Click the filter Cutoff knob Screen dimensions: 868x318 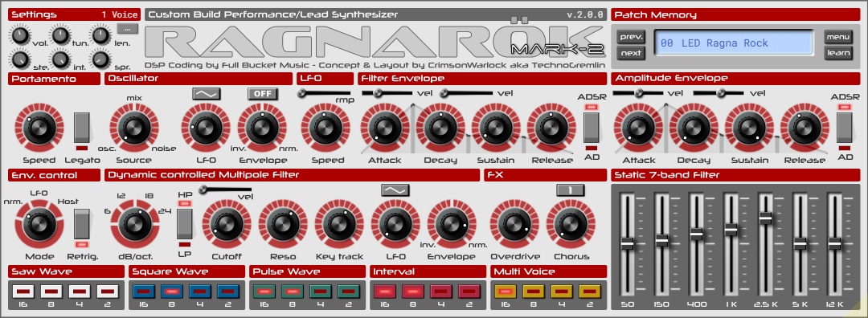click(227, 224)
